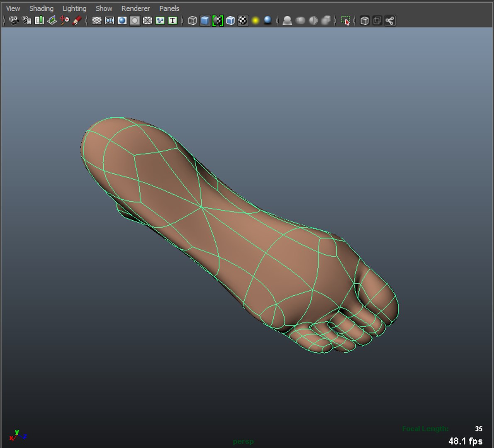
Task: Open the Lighting menu
Action: [74, 9]
